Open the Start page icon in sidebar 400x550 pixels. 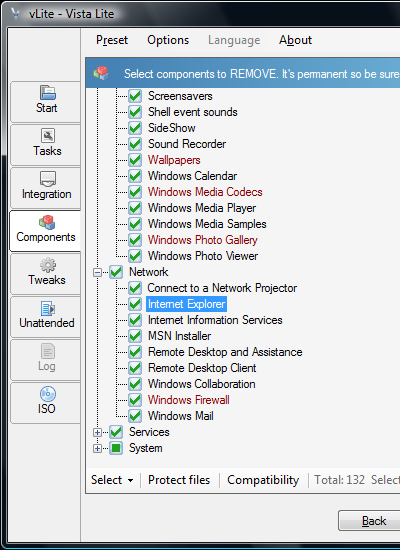(47, 93)
